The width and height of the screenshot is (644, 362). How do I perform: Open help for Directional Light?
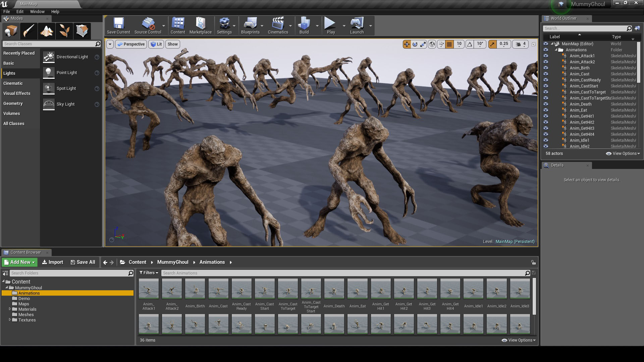pos(97,57)
